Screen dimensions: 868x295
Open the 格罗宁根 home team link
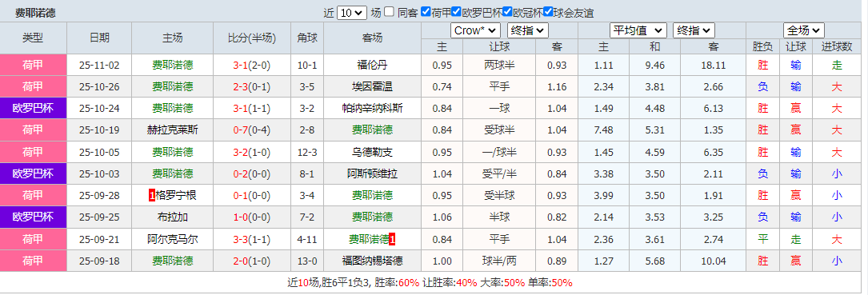click(x=177, y=195)
